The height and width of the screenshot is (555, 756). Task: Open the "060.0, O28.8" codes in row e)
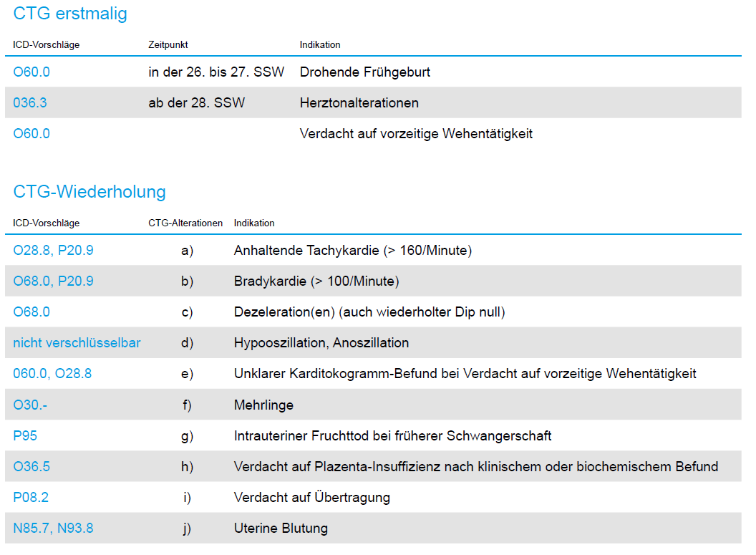tap(52, 374)
